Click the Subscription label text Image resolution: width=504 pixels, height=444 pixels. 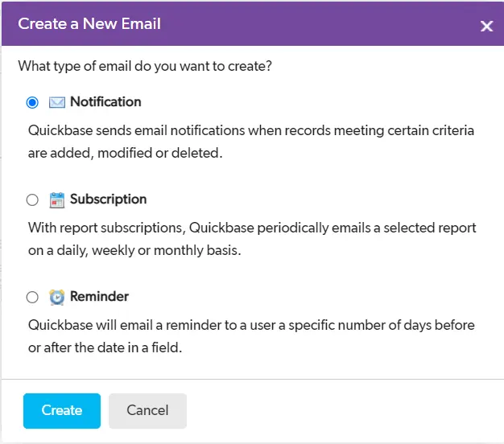click(109, 199)
